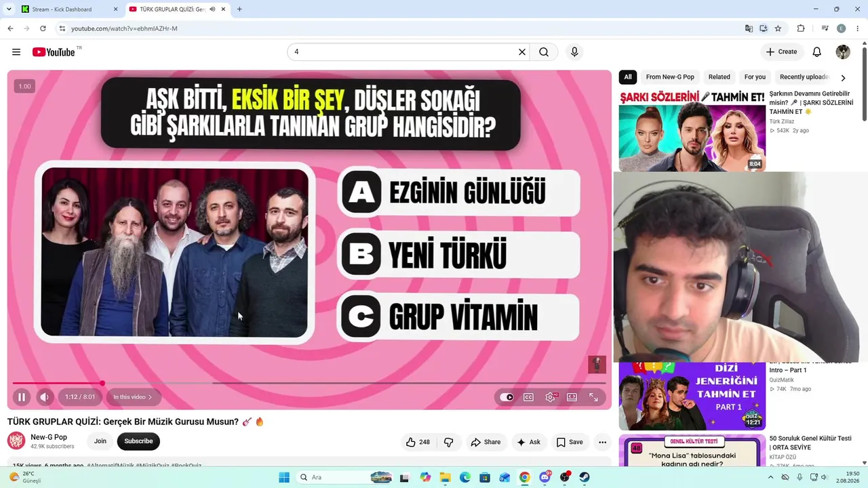This screenshot has height=488, width=868.
Task: Open the tab search dropdown
Action: (x=9, y=9)
